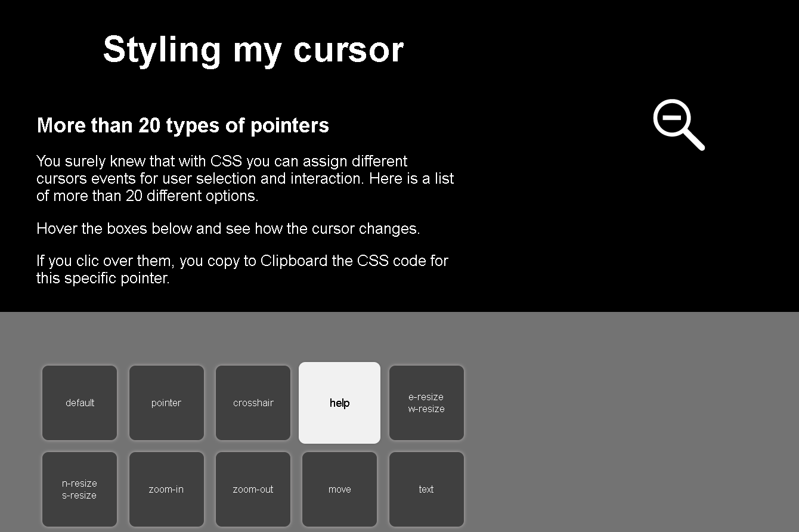799x532 pixels.
Task: Select the e-resize w-resize box
Action: click(426, 403)
